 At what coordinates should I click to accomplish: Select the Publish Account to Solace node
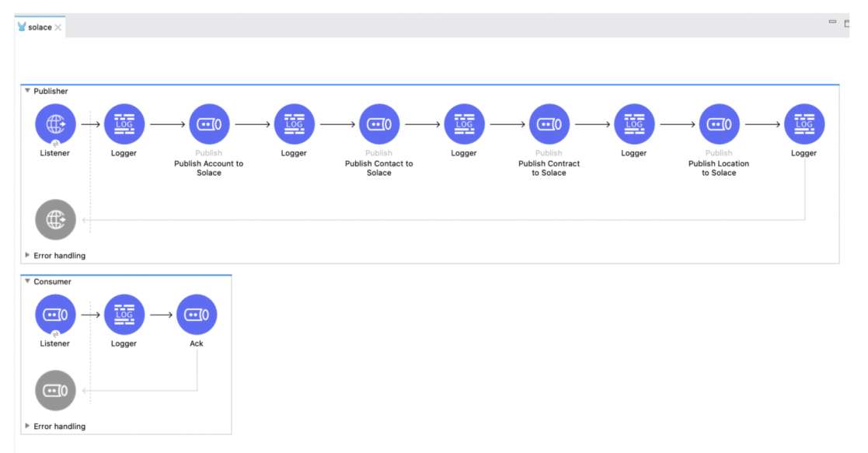(x=209, y=124)
